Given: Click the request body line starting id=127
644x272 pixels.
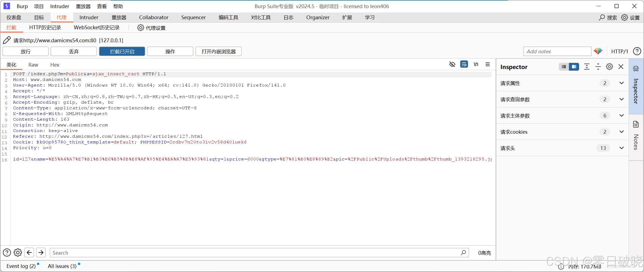Looking at the screenshot, I should point(252,159).
